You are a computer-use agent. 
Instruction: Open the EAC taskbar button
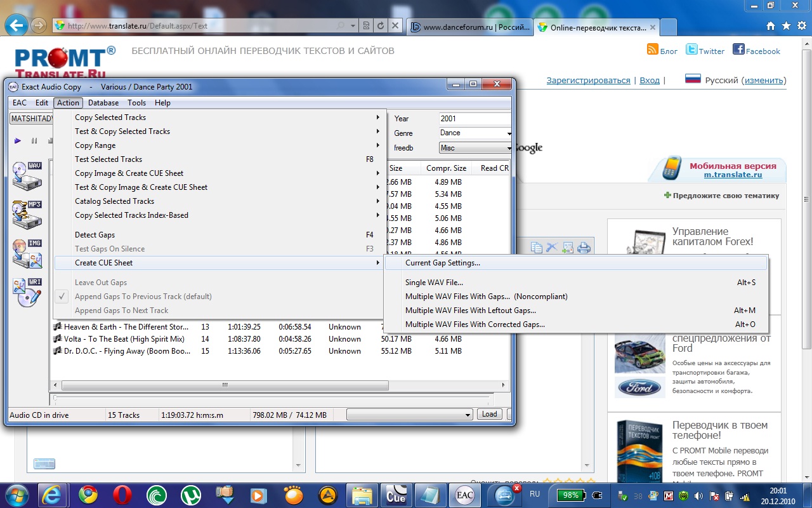click(x=465, y=495)
